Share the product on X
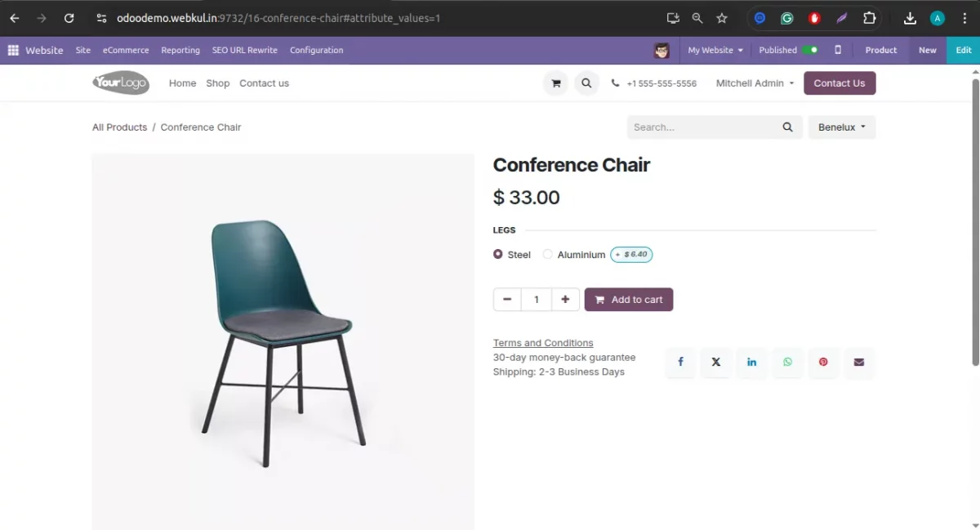This screenshot has width=980, height=530. click(x=716, y=362)
